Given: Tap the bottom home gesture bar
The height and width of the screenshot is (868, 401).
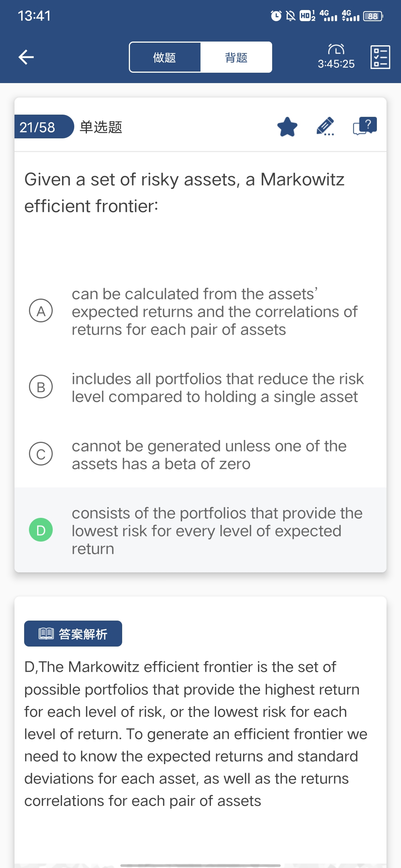Looking at the screenshot, I should coord(200,865).
